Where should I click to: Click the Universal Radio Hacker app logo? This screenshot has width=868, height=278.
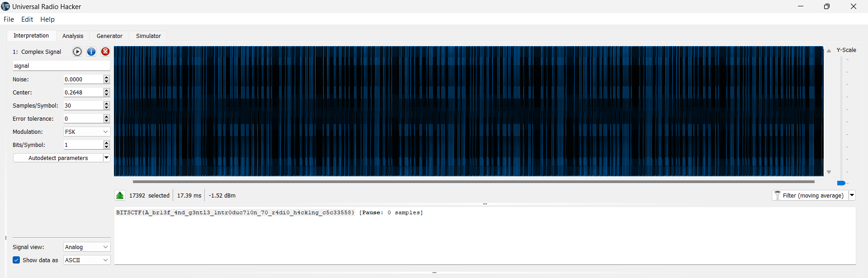click(x=5, y=6)
